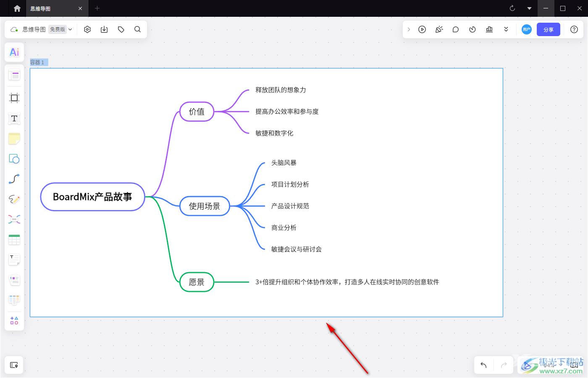This screenshot has height=378, width=588.
Task: Select the Text tool
Action: tap(14, 118)
